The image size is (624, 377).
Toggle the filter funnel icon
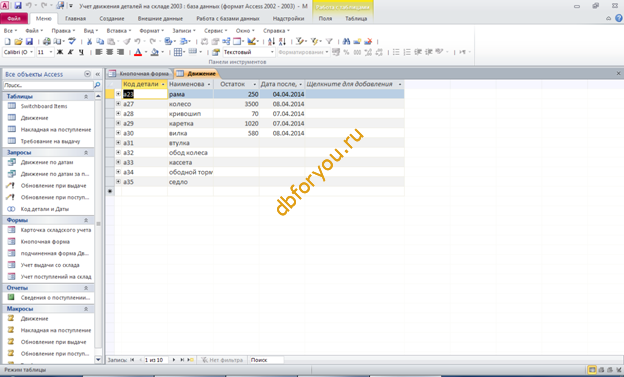(329, 41)
